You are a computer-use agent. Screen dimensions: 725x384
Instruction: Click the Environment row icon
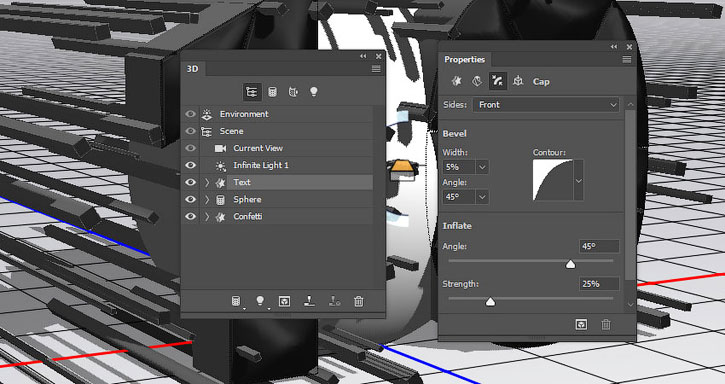click(x=207, y=114)
